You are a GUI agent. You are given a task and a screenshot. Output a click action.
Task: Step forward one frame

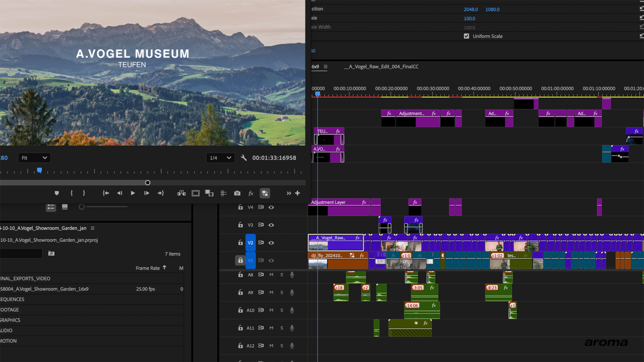(147, 193)
